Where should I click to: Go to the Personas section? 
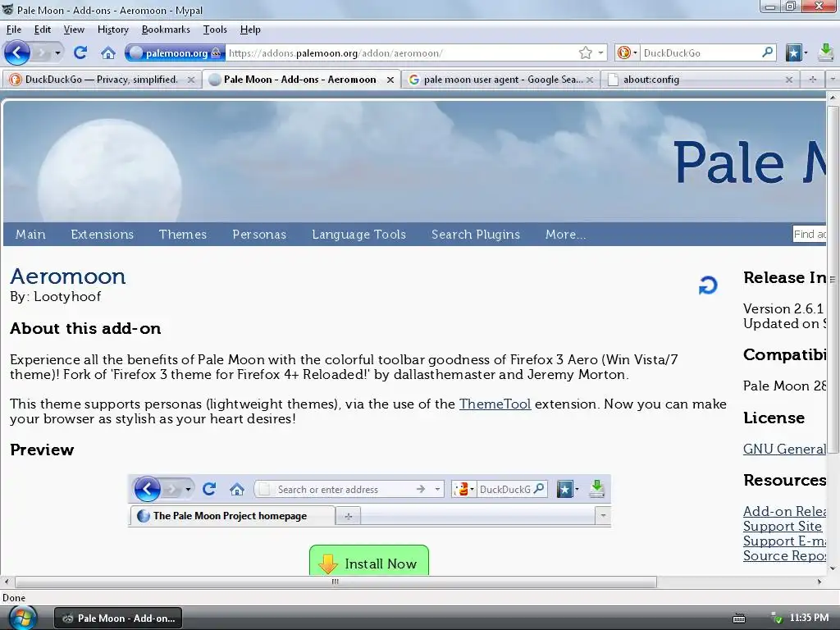pyautogui.click(x=259, y=234)
